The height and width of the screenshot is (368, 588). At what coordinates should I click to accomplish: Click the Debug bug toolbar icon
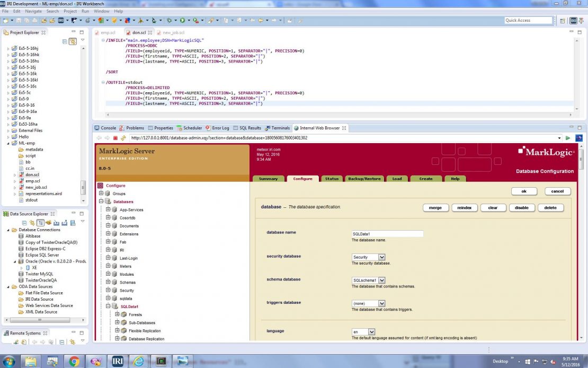[169, 20]
